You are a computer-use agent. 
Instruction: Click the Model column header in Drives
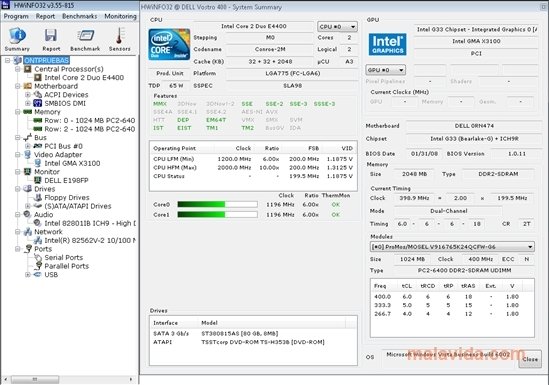tap(272, 323)
